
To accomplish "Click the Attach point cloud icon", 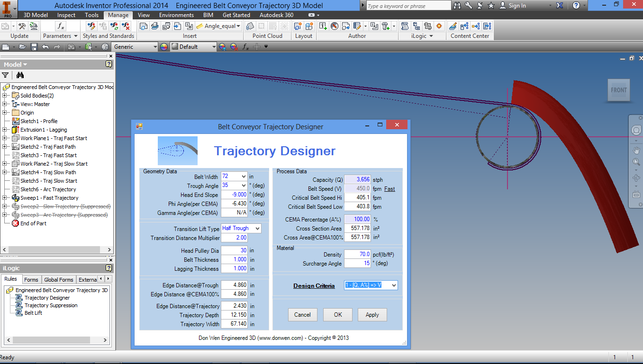I will coord(250,26).
